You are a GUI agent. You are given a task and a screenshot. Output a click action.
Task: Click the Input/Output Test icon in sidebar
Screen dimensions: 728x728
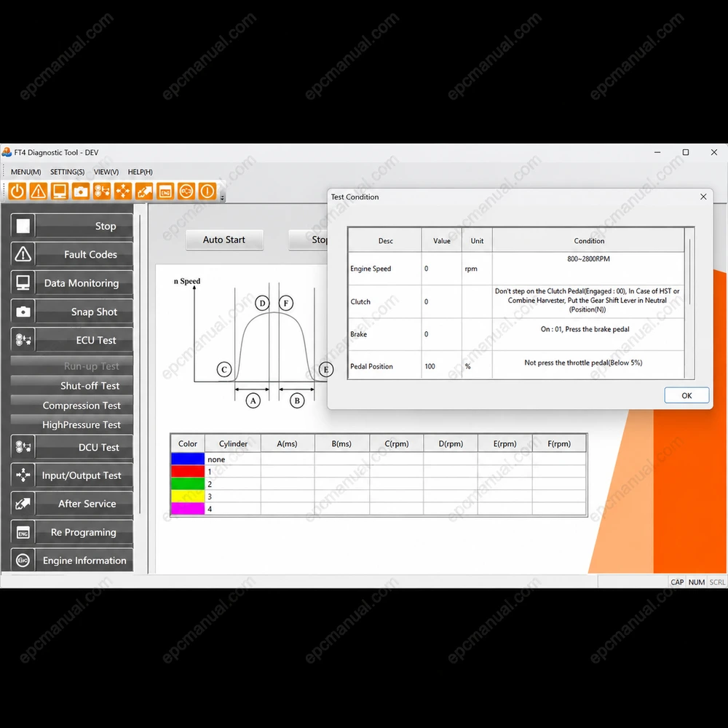[23, 475]
